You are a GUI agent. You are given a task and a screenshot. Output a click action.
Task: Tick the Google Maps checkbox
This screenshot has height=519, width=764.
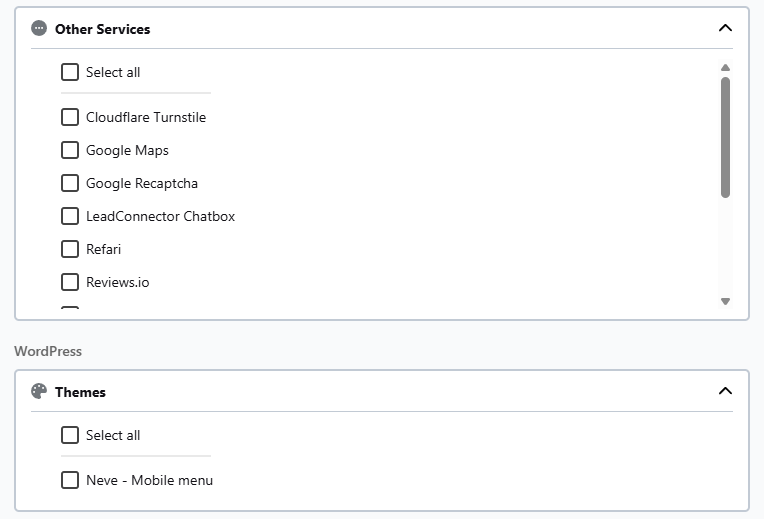[70, 150]
